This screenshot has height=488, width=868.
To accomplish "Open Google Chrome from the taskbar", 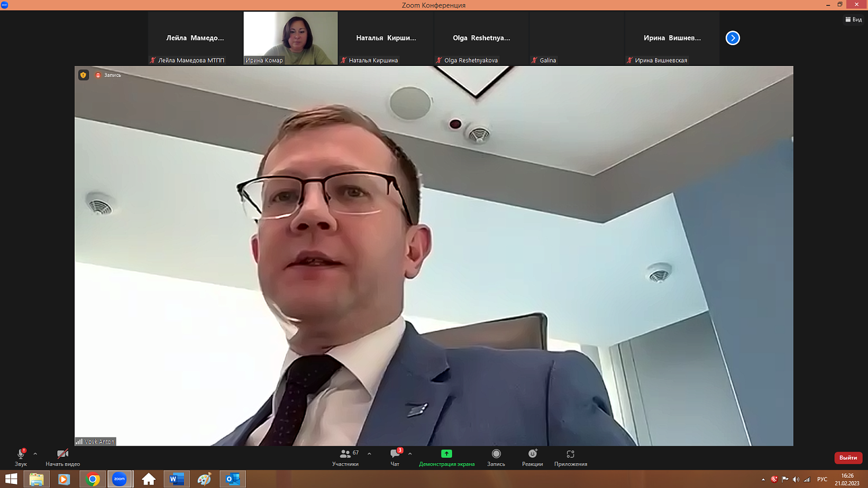I will [93, 479].
